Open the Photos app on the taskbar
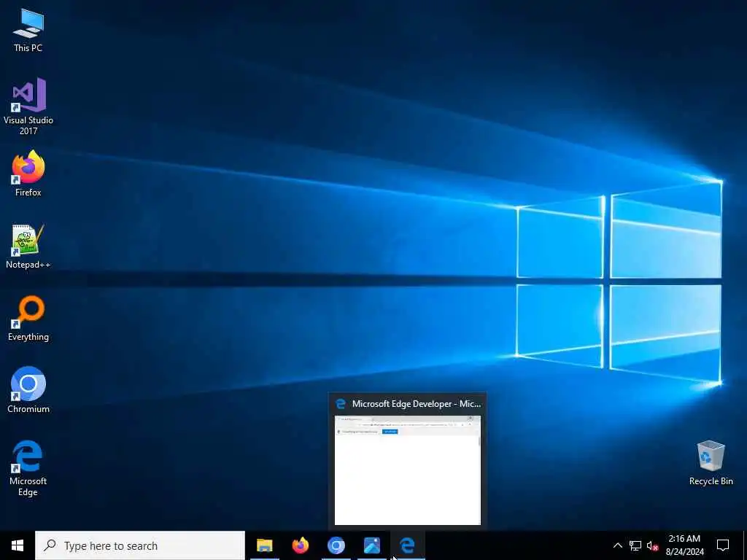The width and height of the screenshot is (747, 560). tap(371, 545)
